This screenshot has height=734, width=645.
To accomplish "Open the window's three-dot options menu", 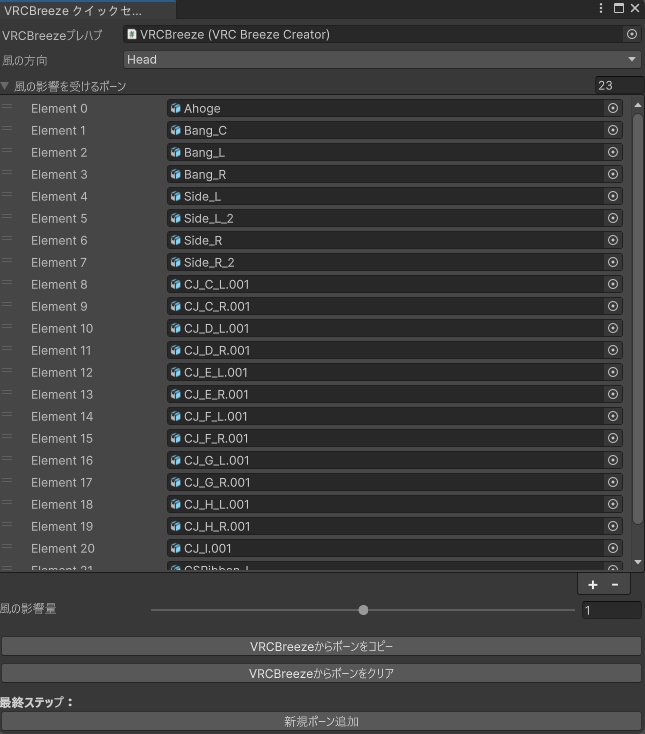I will [601, 8].
